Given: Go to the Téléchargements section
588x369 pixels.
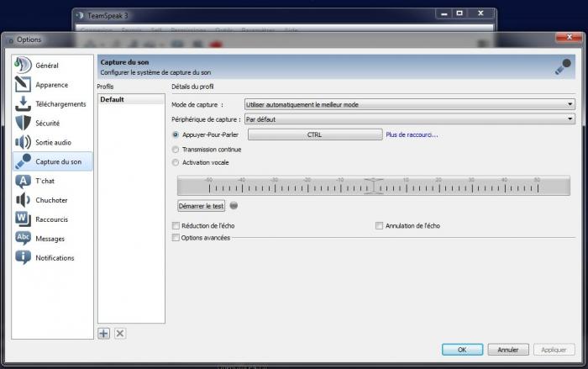Looking at the screenshot, I should [x=60, y=104].
